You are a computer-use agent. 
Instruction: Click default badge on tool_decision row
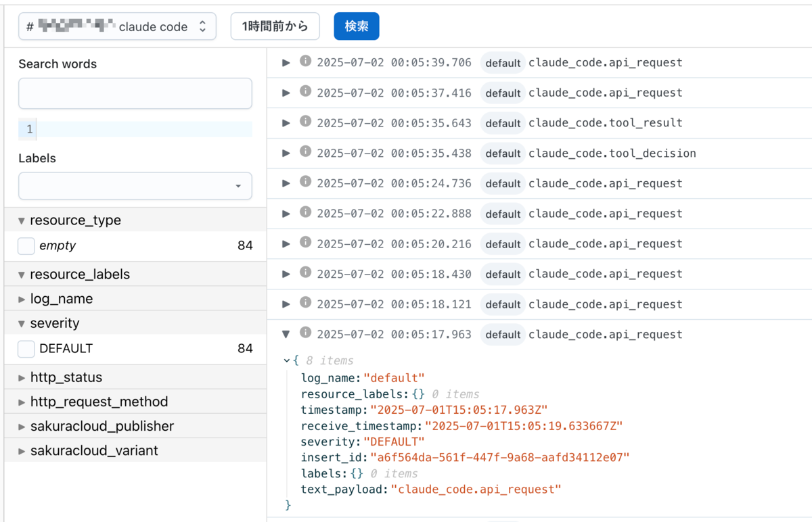coord(503,153)
